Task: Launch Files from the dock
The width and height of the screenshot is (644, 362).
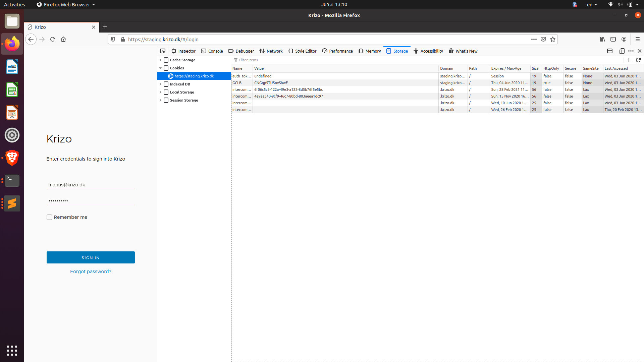Action: [12, 21]
